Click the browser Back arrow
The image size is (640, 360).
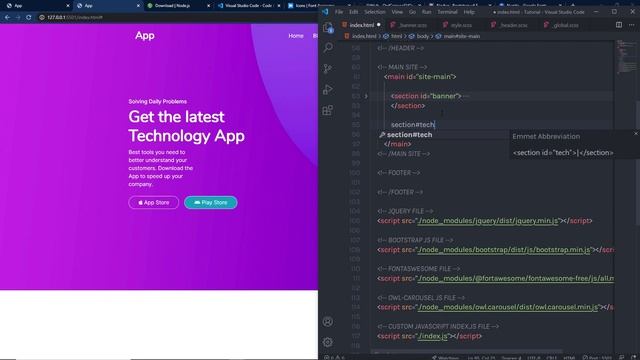[7, 18]
